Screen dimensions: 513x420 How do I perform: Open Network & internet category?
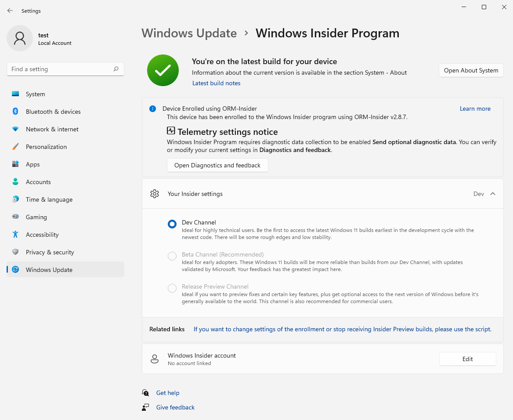pyautogui.click(x=65, y=129)
